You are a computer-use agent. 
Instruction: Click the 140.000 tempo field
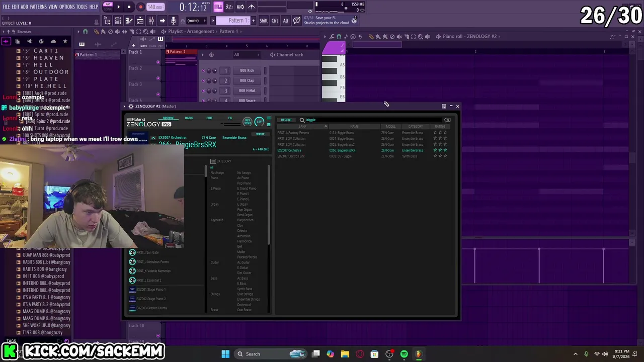(x=155, y=7)
